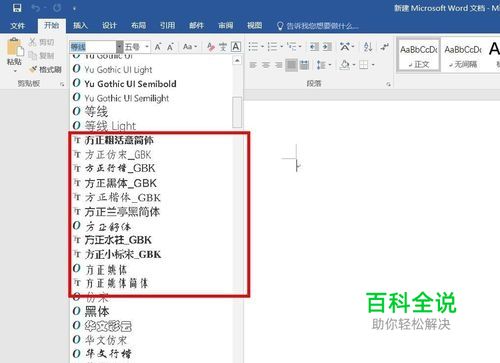Click the 剪切 cut button
The image size is (500, 363).
coord(42,42)
